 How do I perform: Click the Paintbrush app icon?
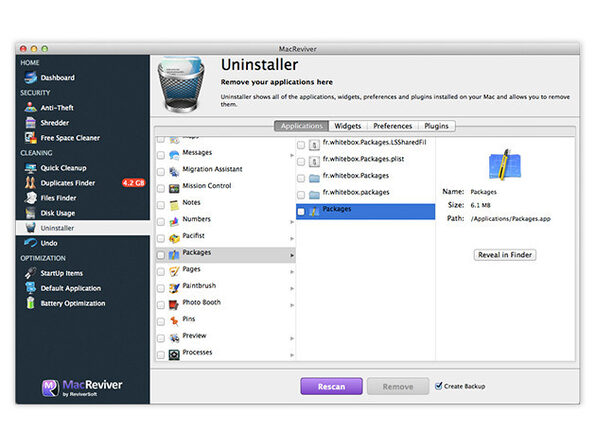click(x=174, y=288)
